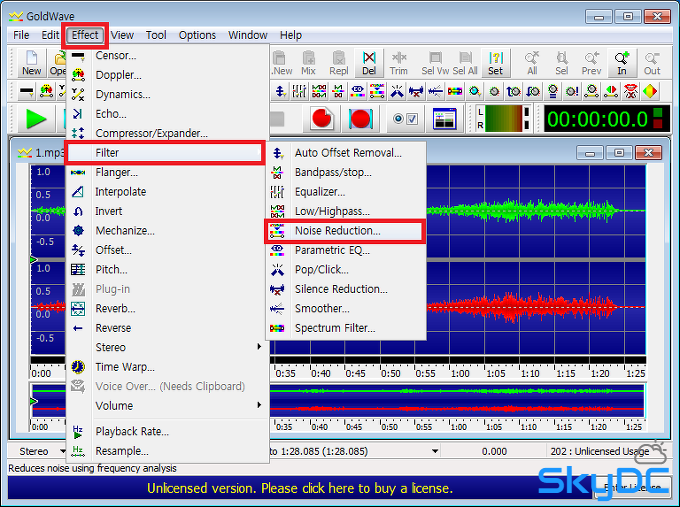
Task: Click the New file toolbar icon
Action: [x=32, y=63]
